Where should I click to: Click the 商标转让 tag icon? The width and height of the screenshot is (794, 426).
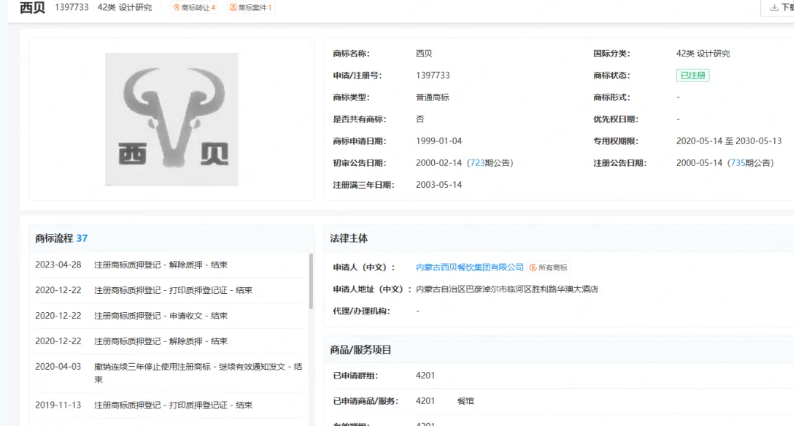177,8
